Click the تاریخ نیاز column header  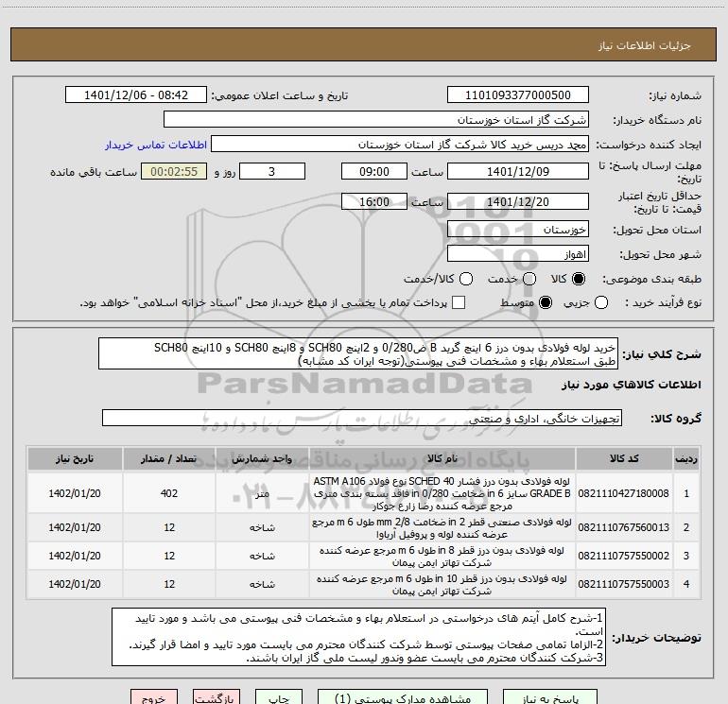(75, 459)
